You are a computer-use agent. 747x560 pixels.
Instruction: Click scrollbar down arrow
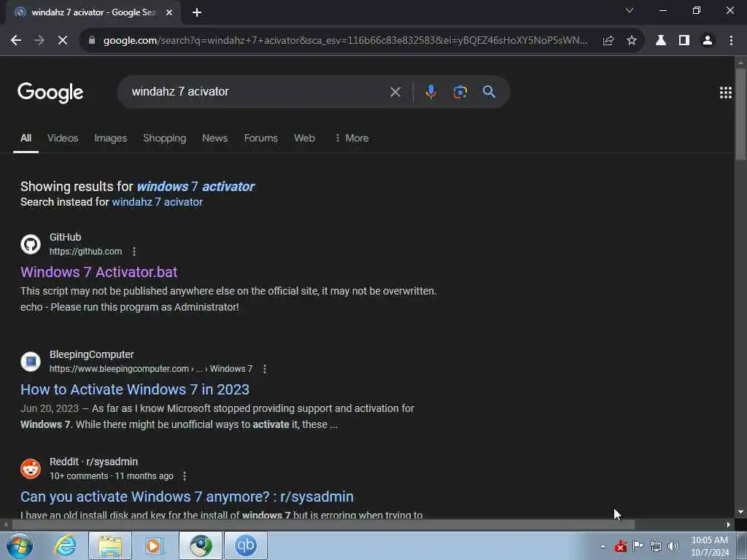click(740, 511)
